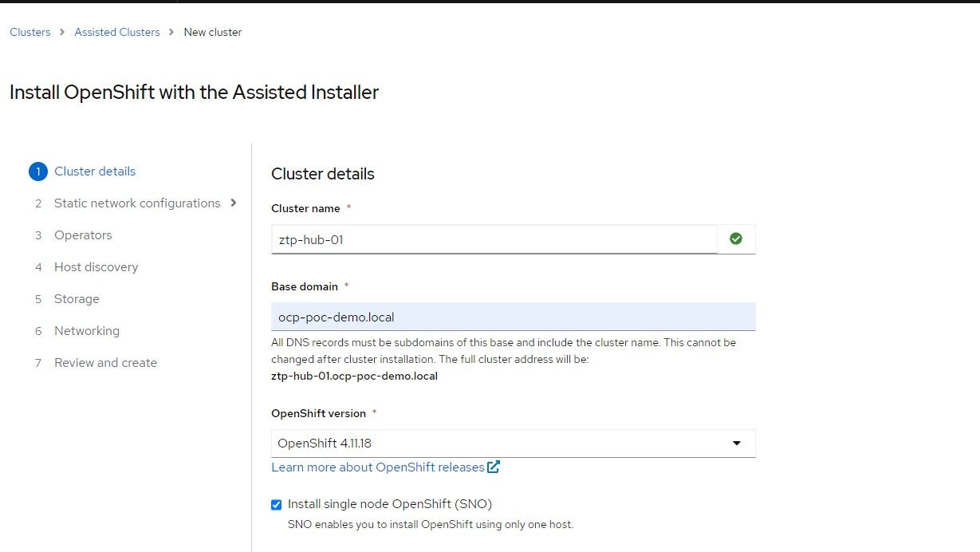This screenshot has width=980, height=552.
Task: Open the Storage wizard step
Action: [x=77, y=299]
